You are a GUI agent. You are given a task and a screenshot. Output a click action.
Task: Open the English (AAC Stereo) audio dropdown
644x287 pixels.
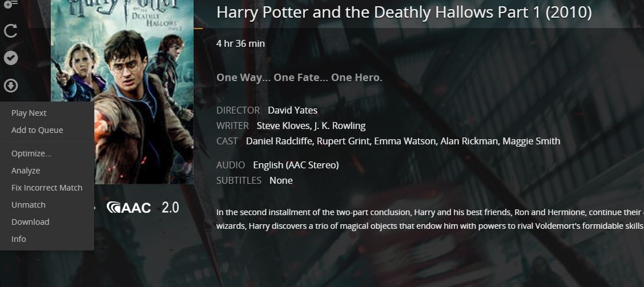(296, 165)
